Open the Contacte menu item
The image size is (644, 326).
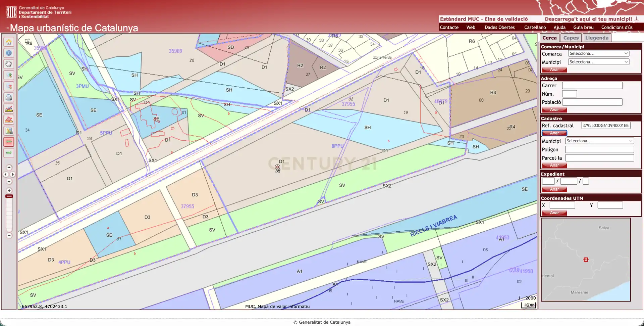click(x=449, y=28)
